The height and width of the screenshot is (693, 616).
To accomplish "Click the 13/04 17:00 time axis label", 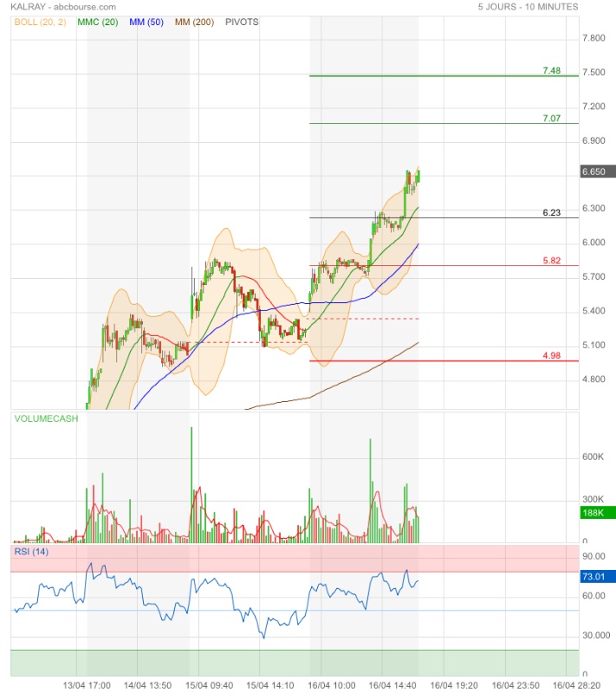I will (88, 684).
